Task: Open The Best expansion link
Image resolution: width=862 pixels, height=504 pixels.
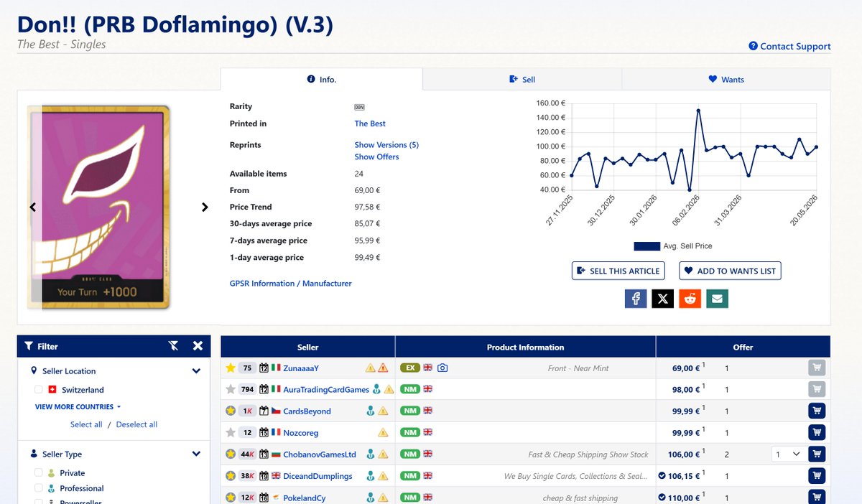Action: (370, 123)
